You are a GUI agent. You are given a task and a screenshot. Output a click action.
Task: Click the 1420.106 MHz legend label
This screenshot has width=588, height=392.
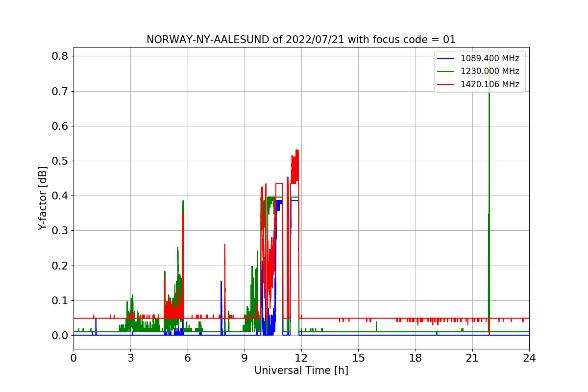(x=490, y=84)
